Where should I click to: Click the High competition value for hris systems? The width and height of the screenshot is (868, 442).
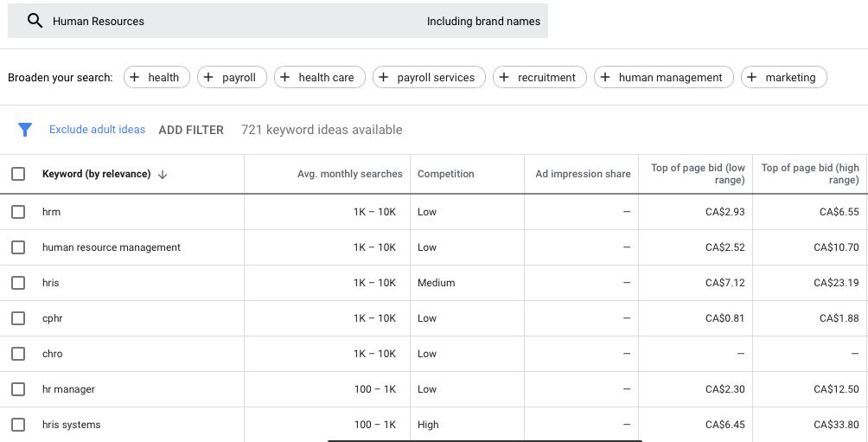428,425
